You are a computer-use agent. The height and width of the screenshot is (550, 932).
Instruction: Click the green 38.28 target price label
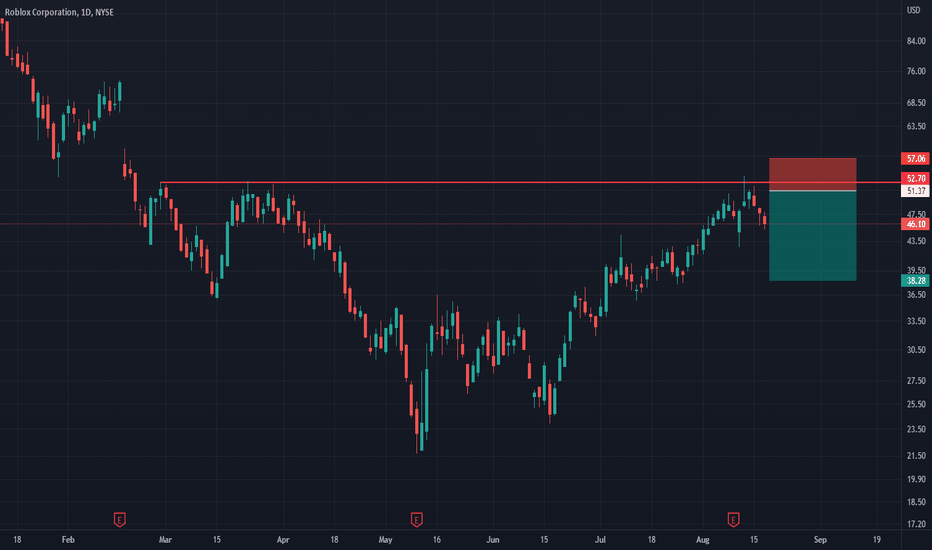coord(915,281)
